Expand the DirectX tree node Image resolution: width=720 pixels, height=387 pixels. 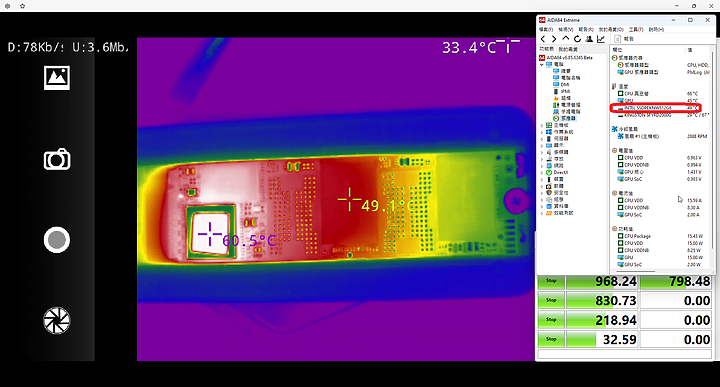[x=542, y=173]
